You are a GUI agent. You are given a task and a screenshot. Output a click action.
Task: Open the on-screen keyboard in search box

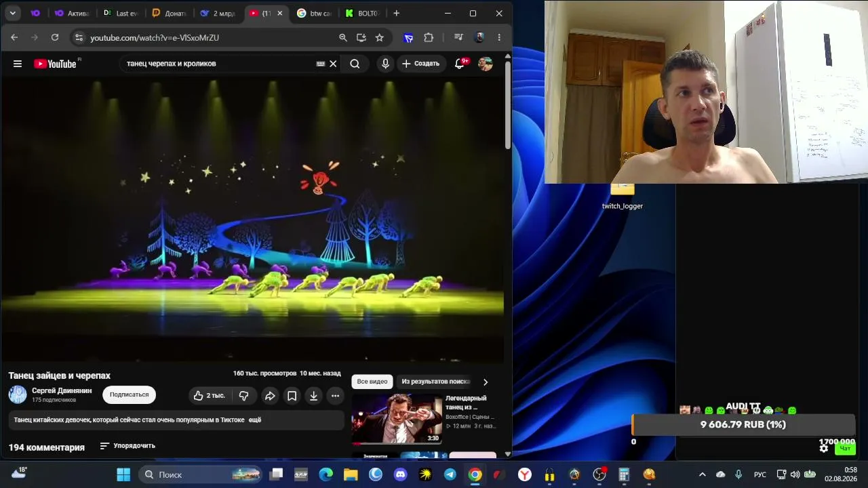click(321, 64)
